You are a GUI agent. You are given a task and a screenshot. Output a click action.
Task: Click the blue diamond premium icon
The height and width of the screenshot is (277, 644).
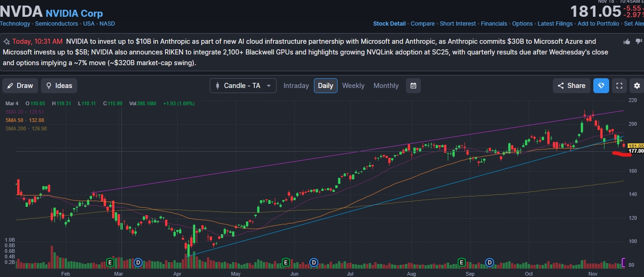point(601,86)
